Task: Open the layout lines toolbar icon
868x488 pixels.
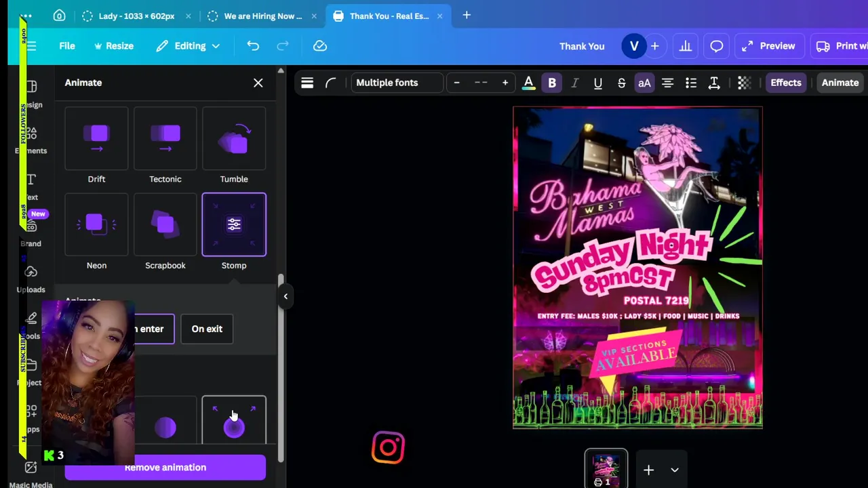Action: pyautogui.click(x=307, y=83)
